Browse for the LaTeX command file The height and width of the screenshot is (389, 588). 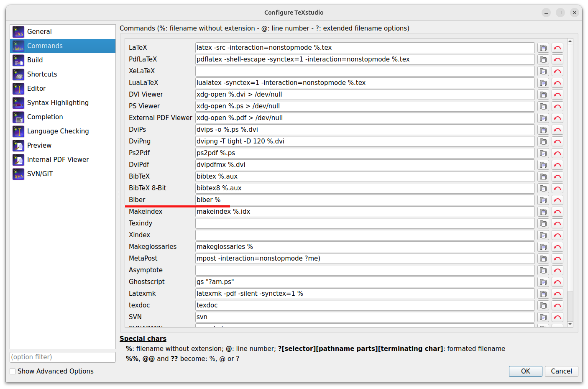(x=543, y=48)
